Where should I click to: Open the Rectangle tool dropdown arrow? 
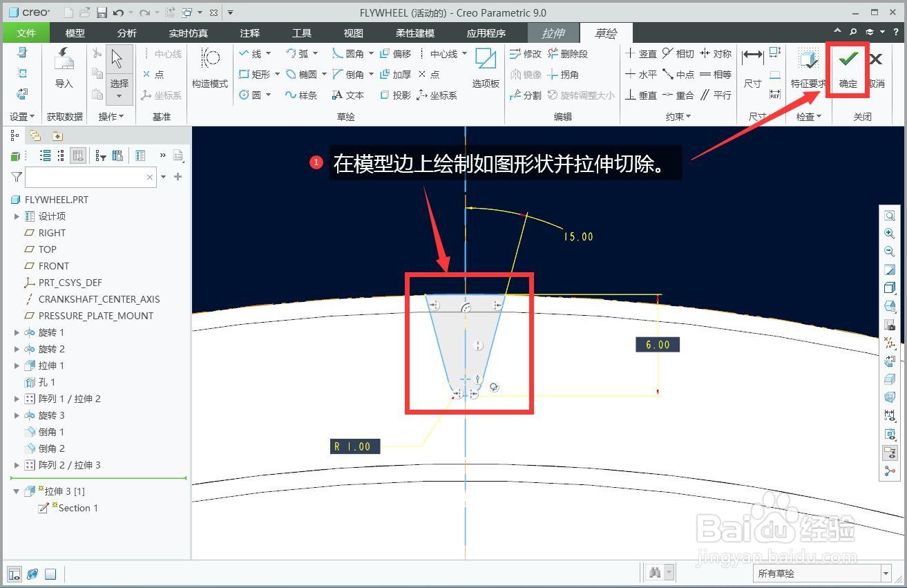(277, 75)
